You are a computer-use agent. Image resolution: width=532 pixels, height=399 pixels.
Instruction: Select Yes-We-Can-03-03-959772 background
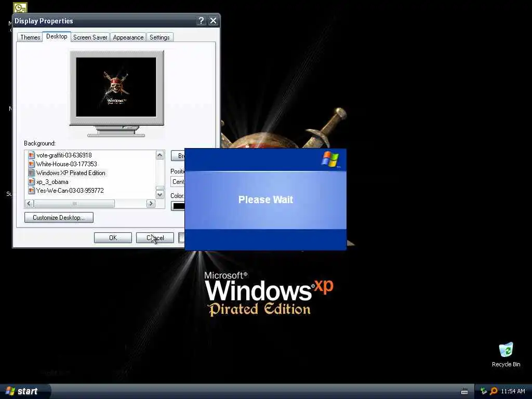click(x=70, y=190)
